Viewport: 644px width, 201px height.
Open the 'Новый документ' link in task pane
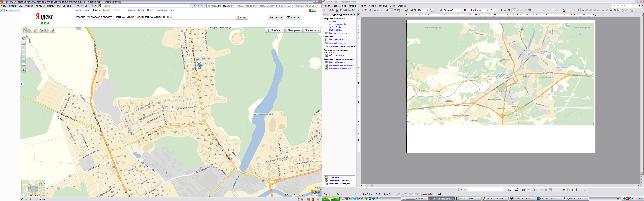pyautogui.click(x=335, y=40)
